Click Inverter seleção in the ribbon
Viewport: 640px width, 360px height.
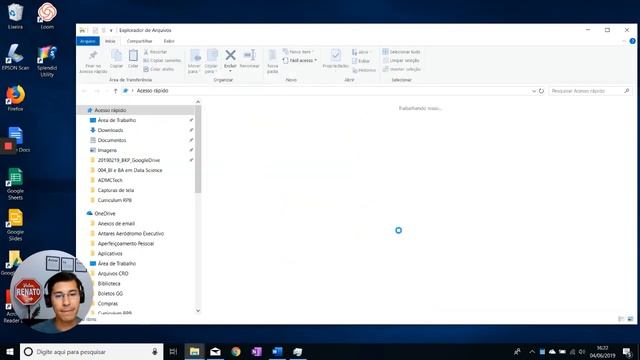click(402, 69)
